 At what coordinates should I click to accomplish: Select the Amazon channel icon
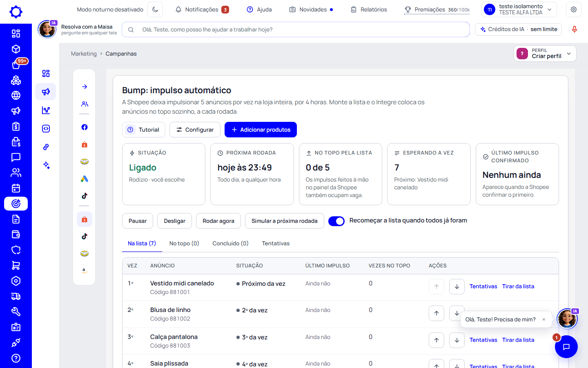(x=85, y=270)
